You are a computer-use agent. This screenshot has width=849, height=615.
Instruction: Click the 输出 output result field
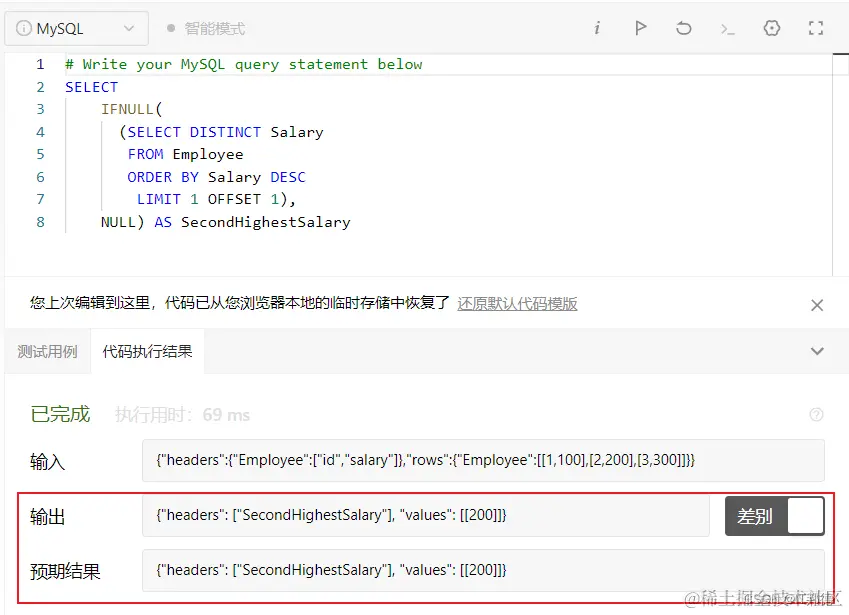click(426, 515)
